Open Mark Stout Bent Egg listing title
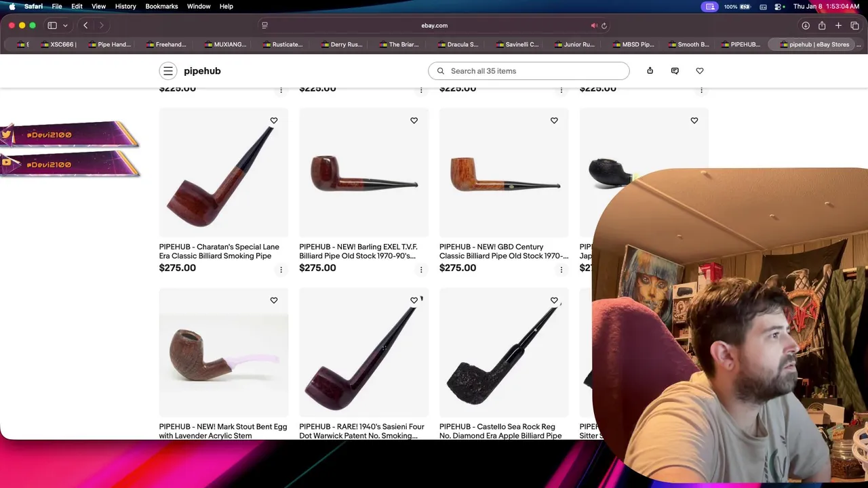The width and height of the screenshot is (868, 488). pos(223,431)
